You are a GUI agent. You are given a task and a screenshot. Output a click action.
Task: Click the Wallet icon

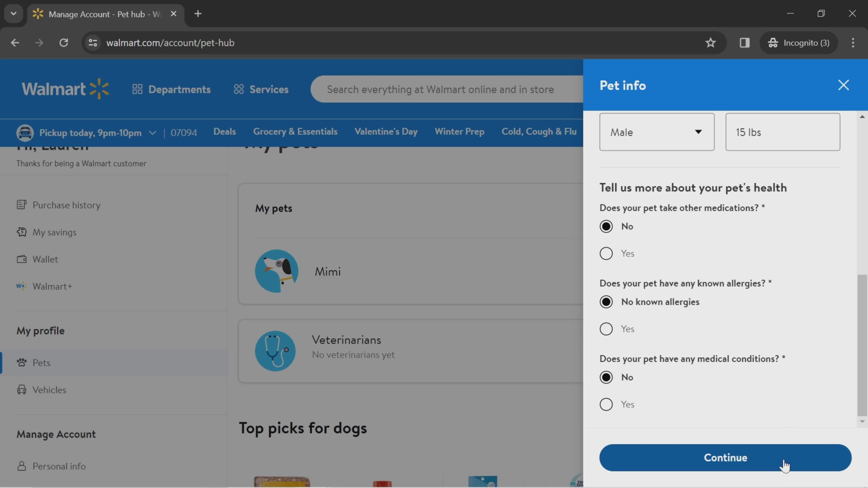(21, 259)
